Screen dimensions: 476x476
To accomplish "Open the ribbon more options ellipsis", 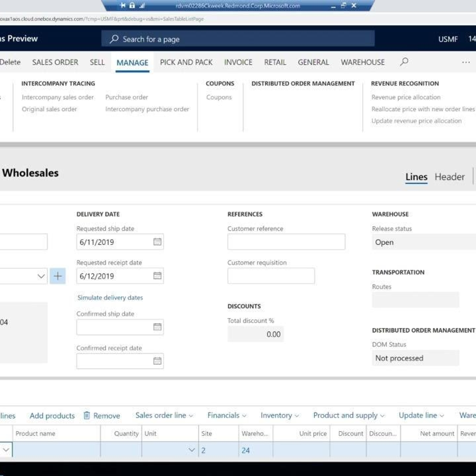I will (466, 62).
